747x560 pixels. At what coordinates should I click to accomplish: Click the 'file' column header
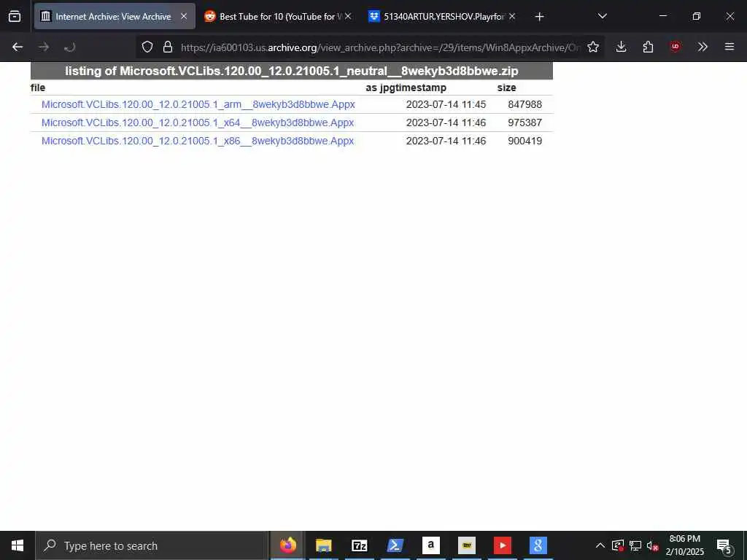click(38, 87)
